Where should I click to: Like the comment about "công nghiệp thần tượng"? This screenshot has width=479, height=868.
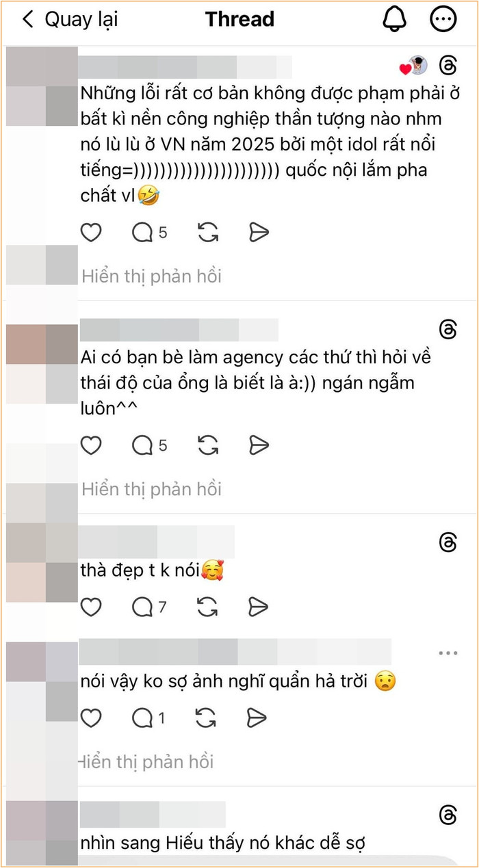(91, 233)
